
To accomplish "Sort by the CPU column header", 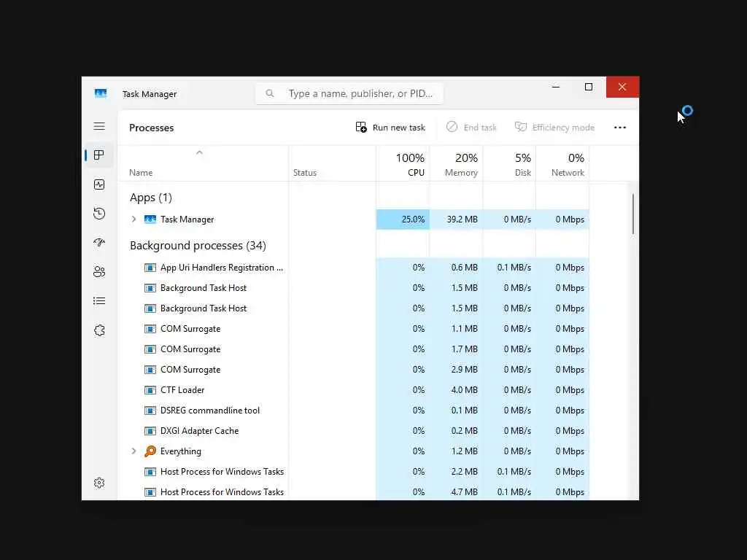I will [x=403, y=164].
